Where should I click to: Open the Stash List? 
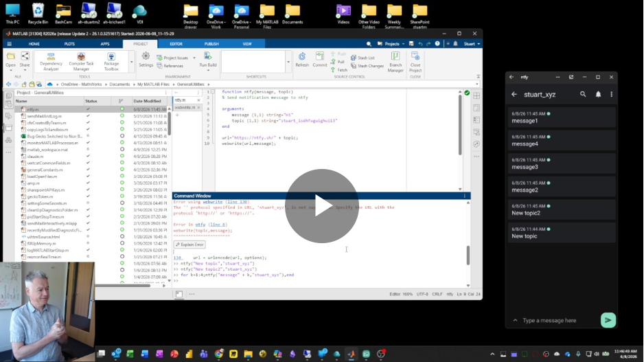pos(363,58)
